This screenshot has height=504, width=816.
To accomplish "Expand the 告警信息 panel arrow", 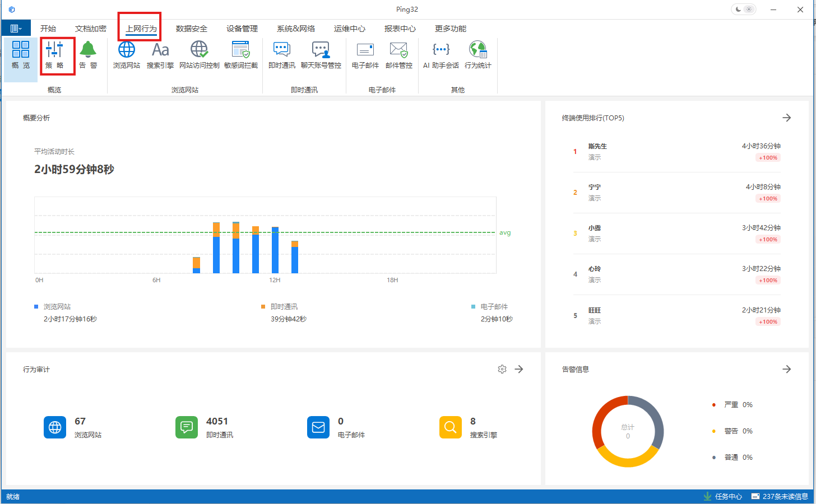I will coord(787,369).
